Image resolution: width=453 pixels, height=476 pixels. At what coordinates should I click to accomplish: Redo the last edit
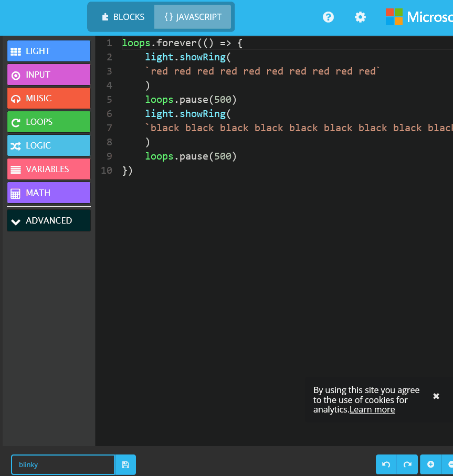coord(407,464)
